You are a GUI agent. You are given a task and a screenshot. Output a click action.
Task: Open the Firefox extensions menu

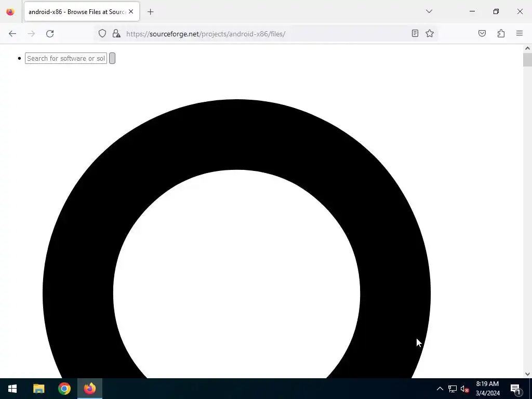[x=501, y=33]
